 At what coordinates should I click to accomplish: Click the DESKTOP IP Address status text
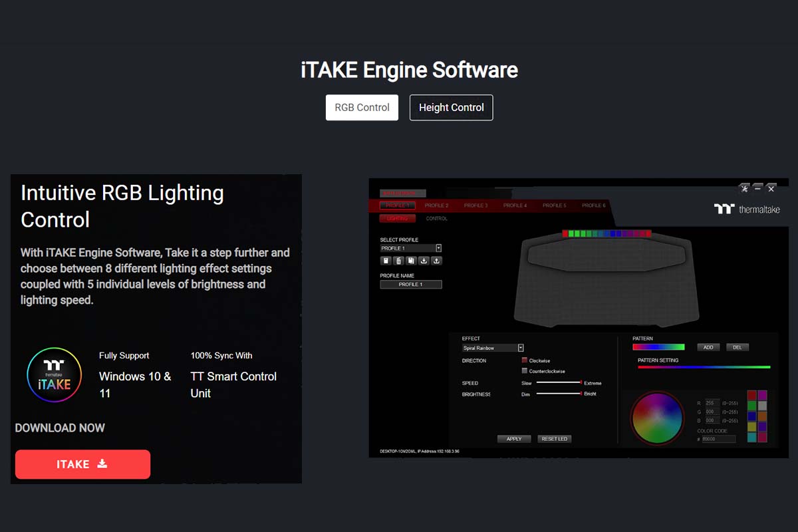coord(420,452)
